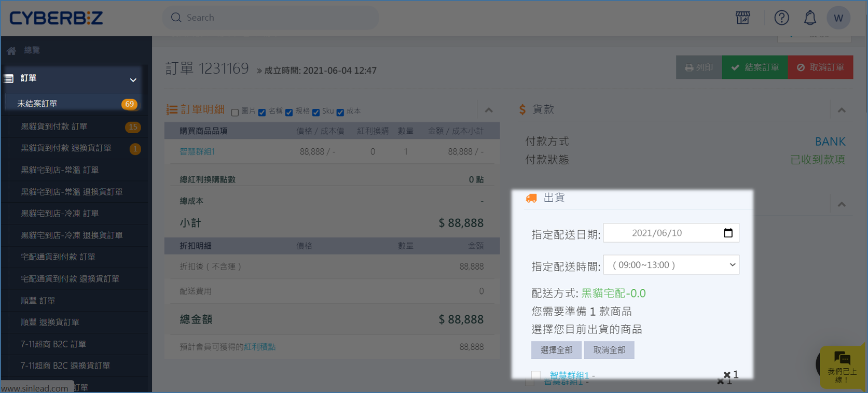Open 智慧群組1 link in shipment list
This screenshot has height=393, width=868.
[569, 375]
